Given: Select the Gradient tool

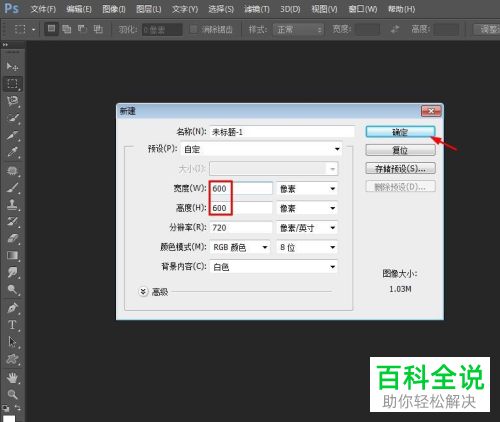Looking at the screenshot, I should 12,256.
